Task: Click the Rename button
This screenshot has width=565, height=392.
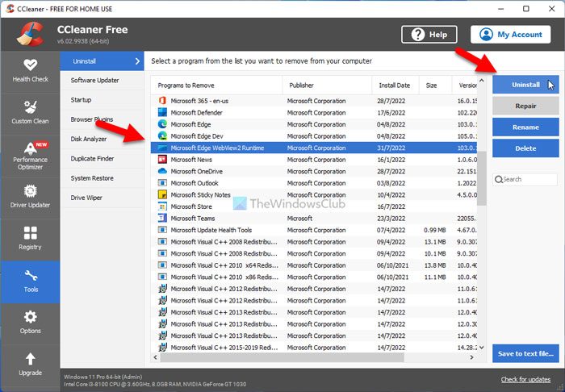Action: pyautogui.click(x=525, y=127)
